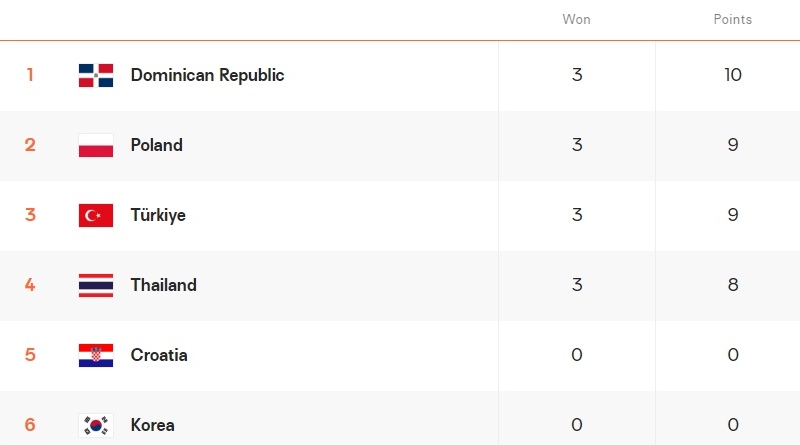Click Thailand's 8 points cell

tap(733, 285)
